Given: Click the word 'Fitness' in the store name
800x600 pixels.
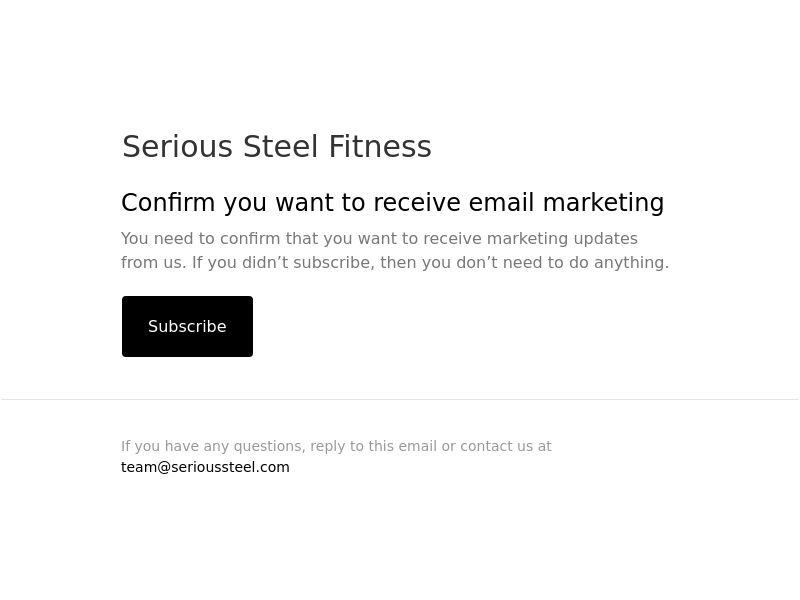Looking at the screenshot, I should 380,146.
